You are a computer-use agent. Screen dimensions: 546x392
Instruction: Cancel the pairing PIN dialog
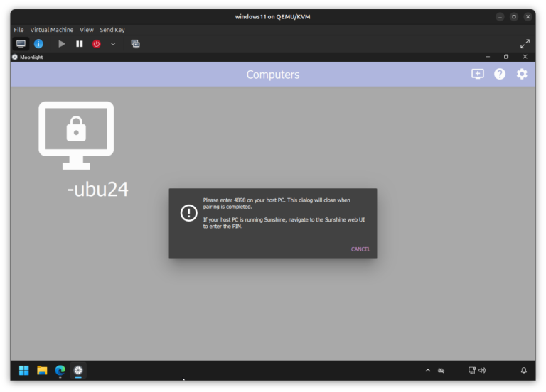click(x=360, y=249)
